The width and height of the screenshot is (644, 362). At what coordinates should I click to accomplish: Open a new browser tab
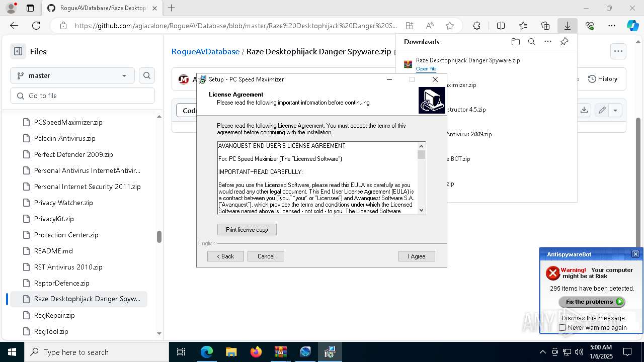pos(172,8)
